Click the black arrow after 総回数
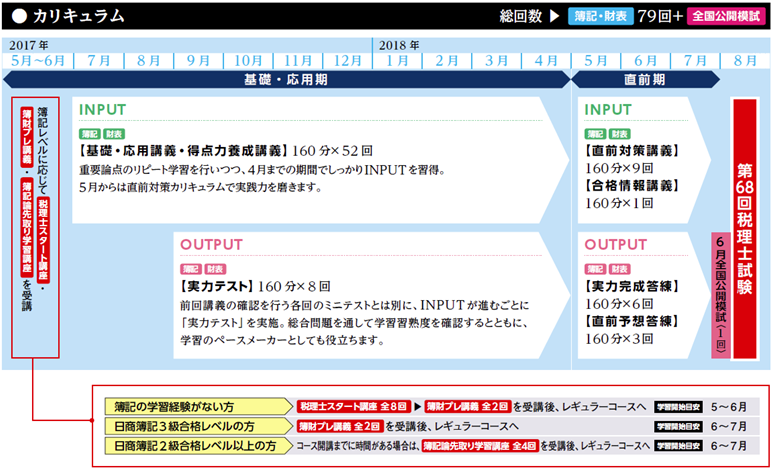The width and height of the screenshot is (773, 473). (553, 16)
